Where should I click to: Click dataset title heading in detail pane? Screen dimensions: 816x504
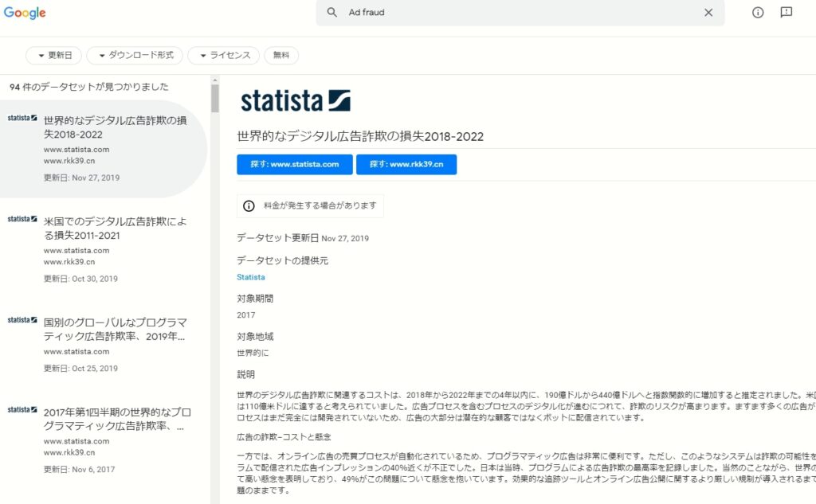click(x=360, y=137)
